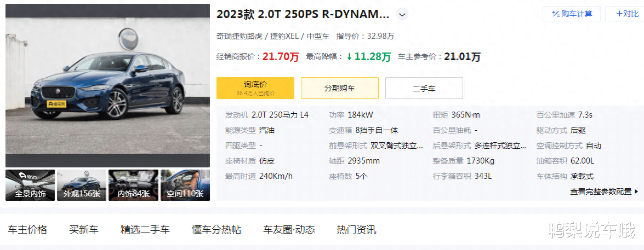Add car to comparison via +对比
This screenshot has height=250, width=644.
[627, 14]
